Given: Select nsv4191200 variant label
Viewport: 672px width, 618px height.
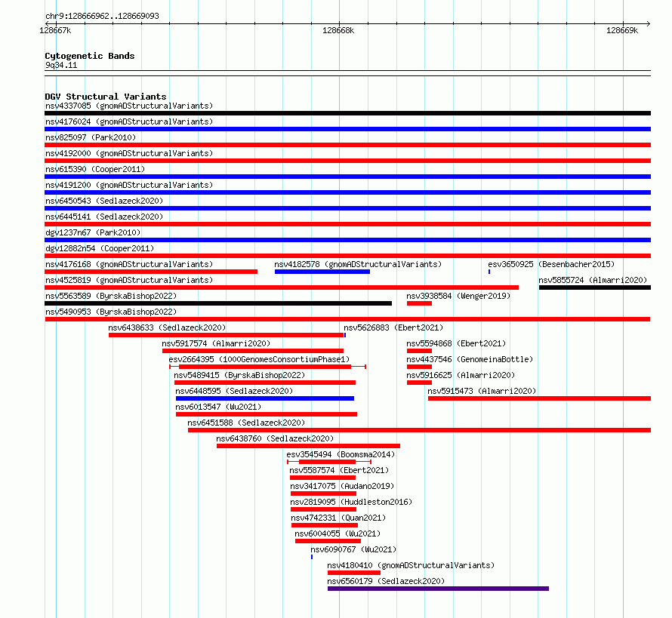Looking at the screenshot, I should [129, 185].
